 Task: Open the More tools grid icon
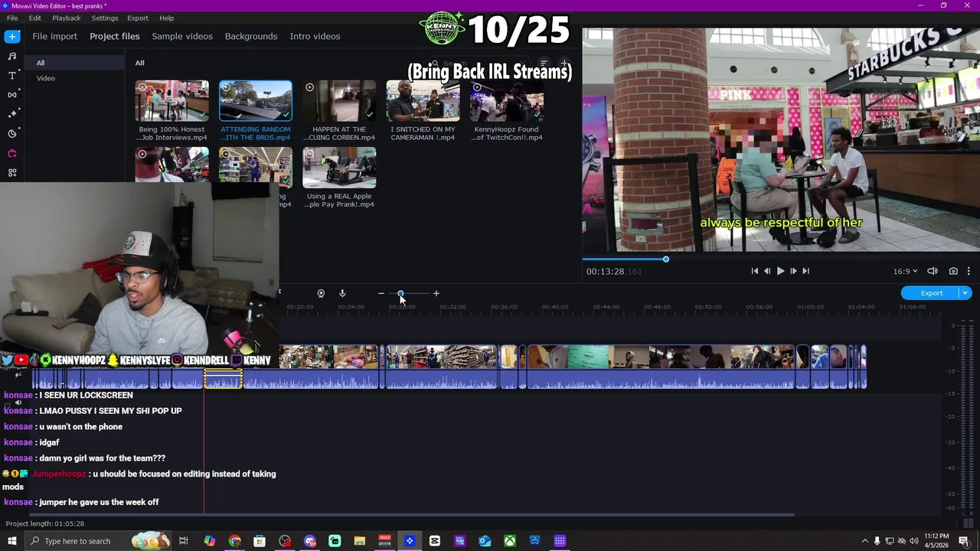pyautogui.click(x=12, y=173)
